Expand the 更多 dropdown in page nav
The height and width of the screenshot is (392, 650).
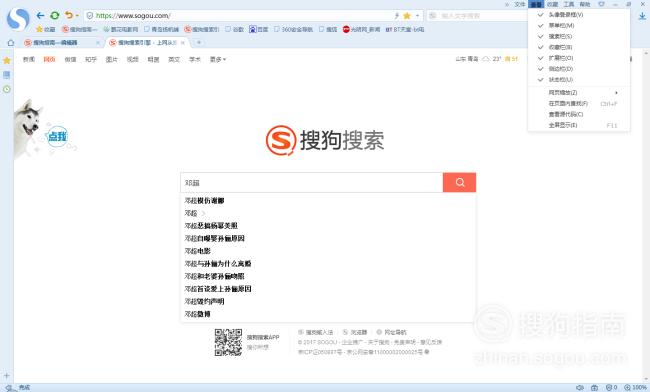click(218, 59)
